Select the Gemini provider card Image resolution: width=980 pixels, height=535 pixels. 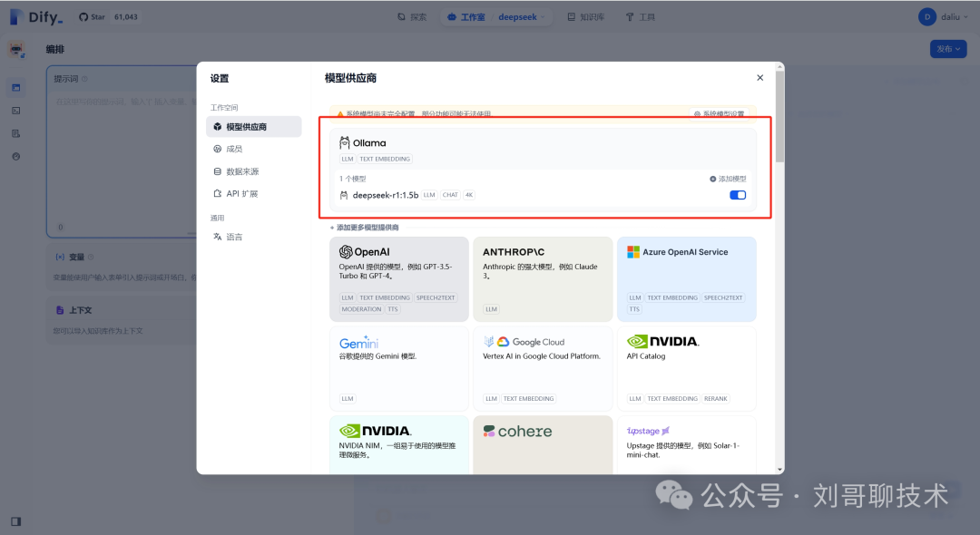click(398, 368)
